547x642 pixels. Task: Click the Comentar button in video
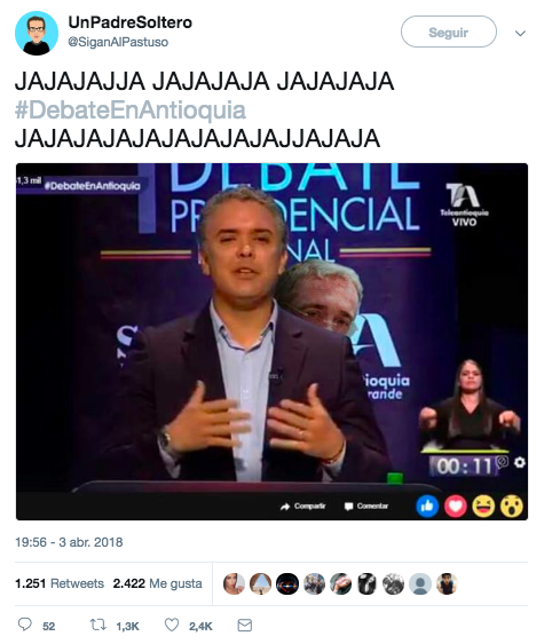coord(366,506)
